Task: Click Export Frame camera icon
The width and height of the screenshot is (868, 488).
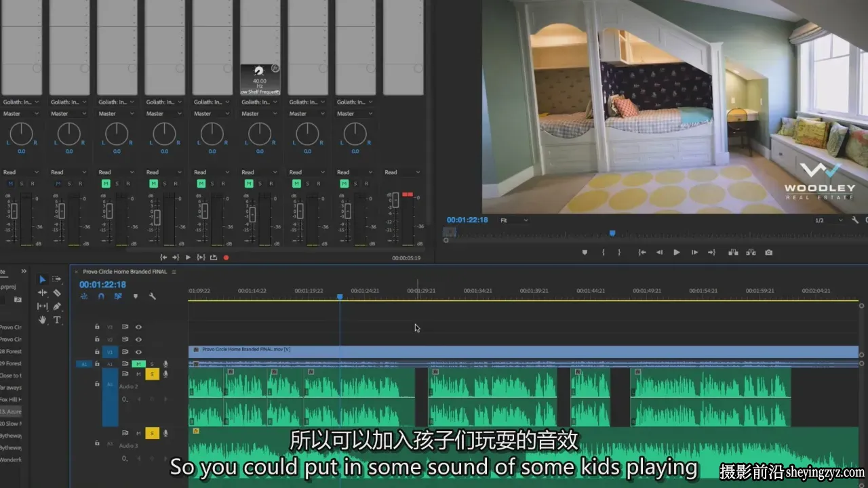Action: tap(768, 252)
